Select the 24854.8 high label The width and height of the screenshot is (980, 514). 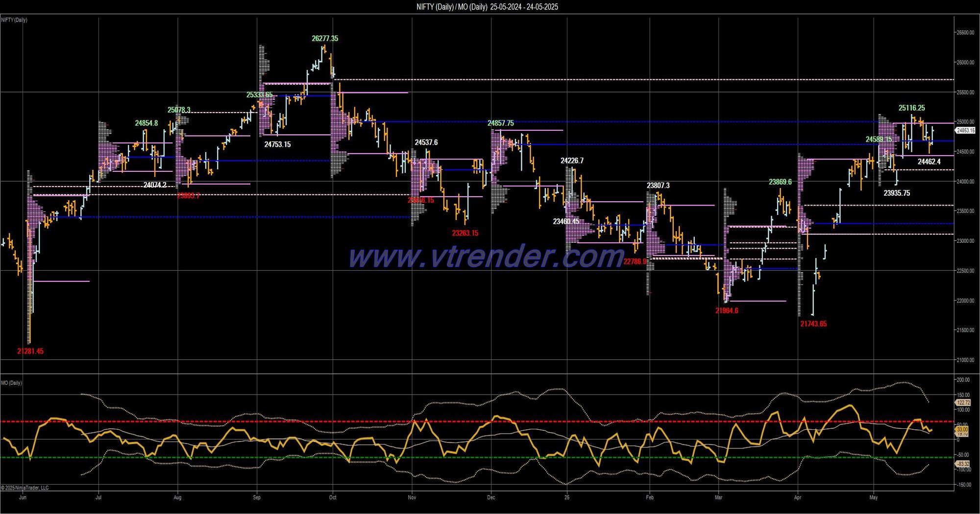tap(147, 123)
